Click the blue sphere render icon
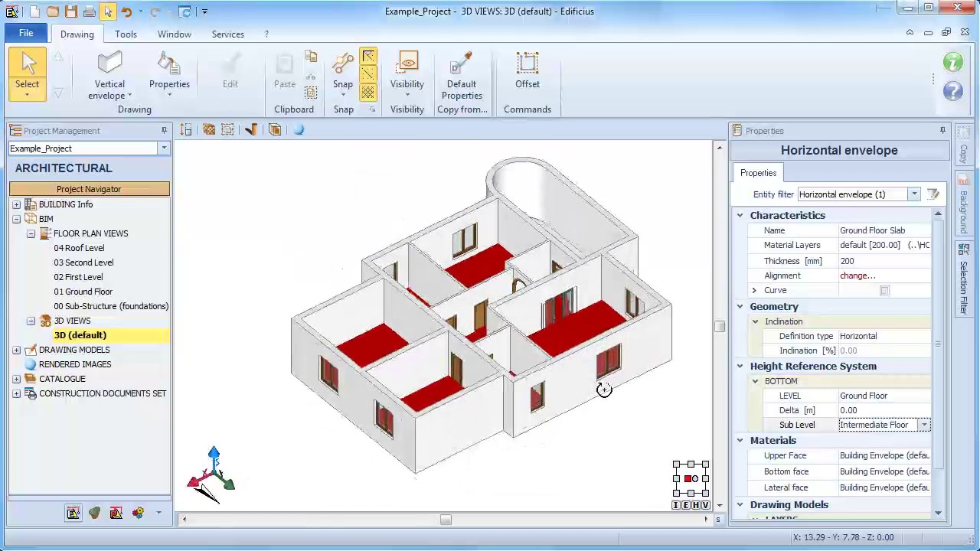This screenshot has width=980, height=551. (299, 130)
